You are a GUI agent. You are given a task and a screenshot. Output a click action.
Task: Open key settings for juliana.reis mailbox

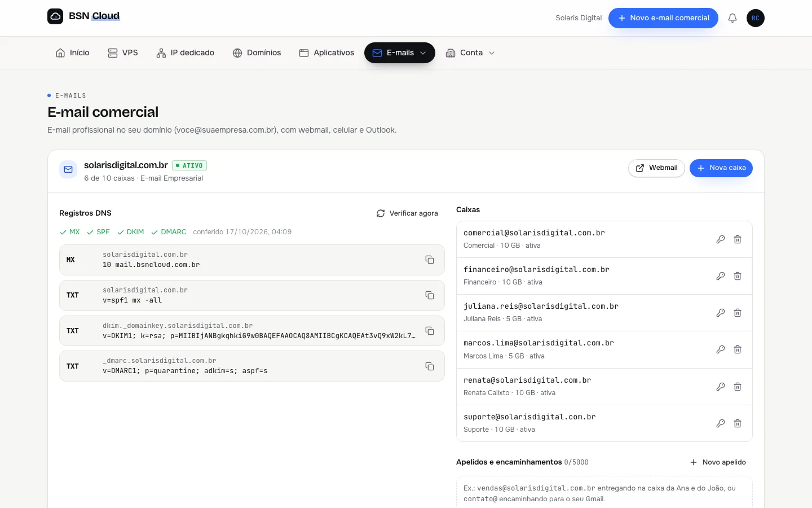721,313
